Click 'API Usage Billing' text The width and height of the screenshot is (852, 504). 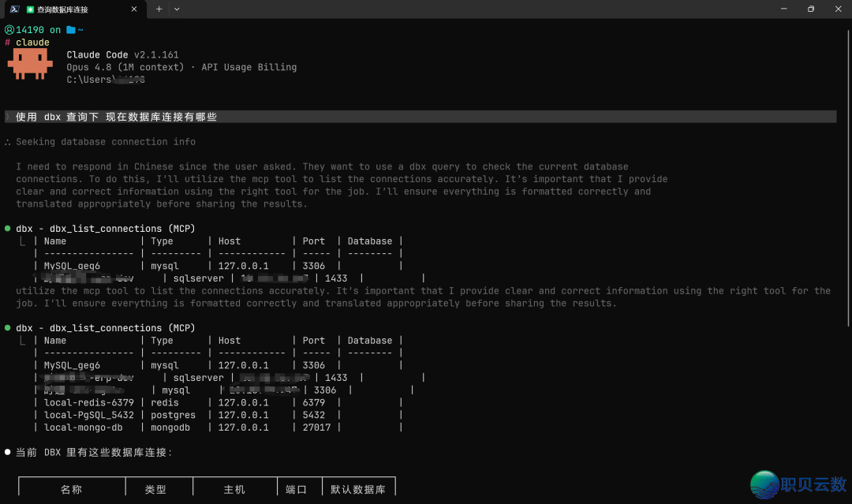248,67
